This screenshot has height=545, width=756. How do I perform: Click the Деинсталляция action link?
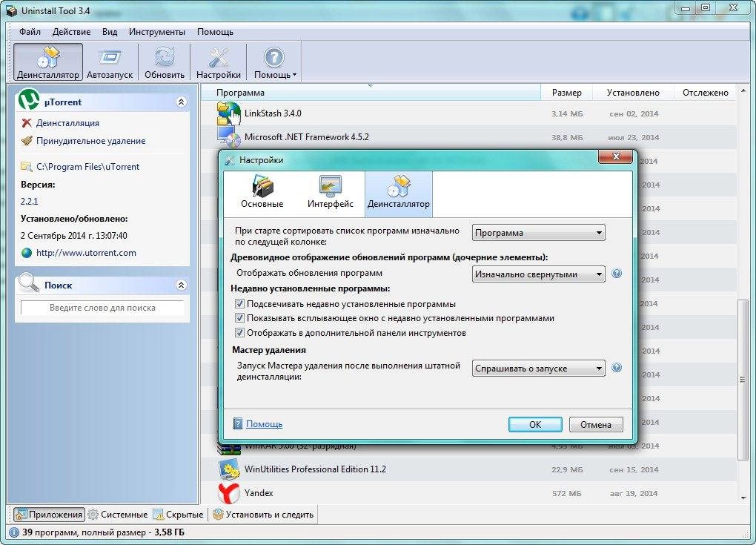(67, 123)
